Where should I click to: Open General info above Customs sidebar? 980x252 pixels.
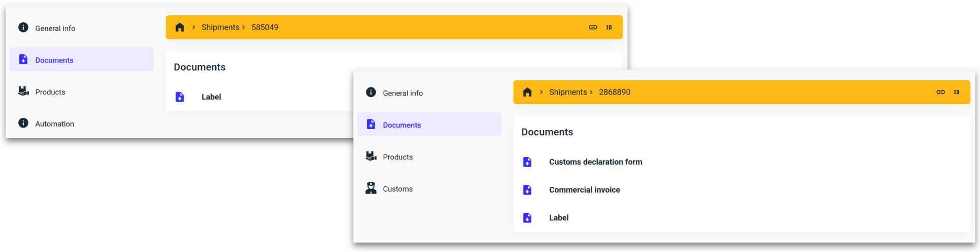tap(402, 93)
